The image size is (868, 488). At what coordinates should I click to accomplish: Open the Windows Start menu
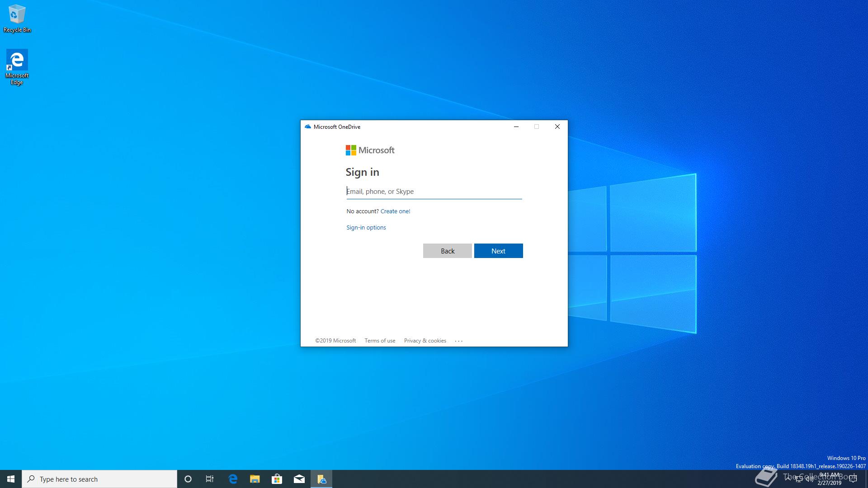click(11, 479)
